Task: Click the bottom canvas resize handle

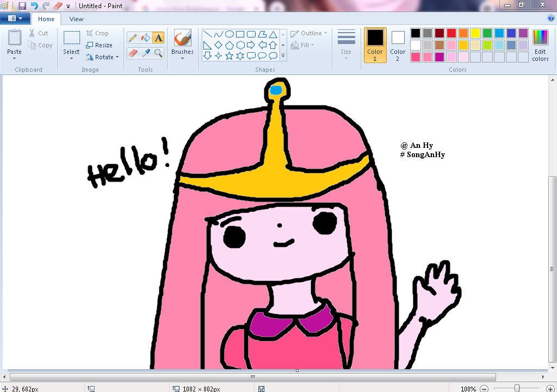Action: tap(297, 371)
